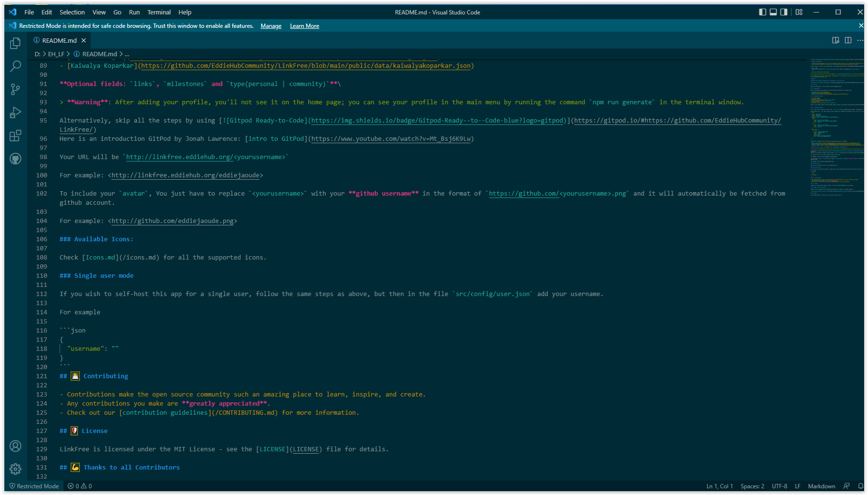Open the Markdown preview to the side

835,40
